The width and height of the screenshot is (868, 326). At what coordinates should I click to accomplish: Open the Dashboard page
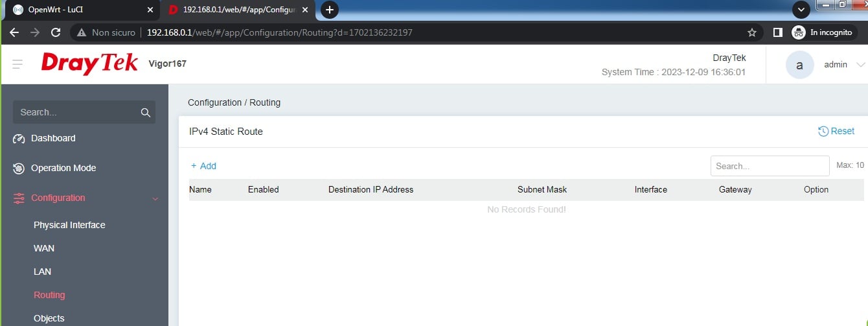pos(53,138)
